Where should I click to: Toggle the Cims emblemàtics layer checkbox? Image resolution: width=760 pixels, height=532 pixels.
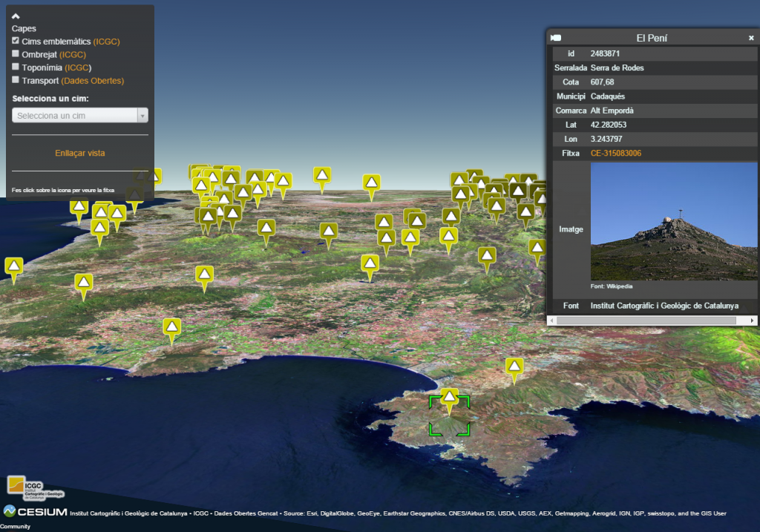click(x=16, y=41)
